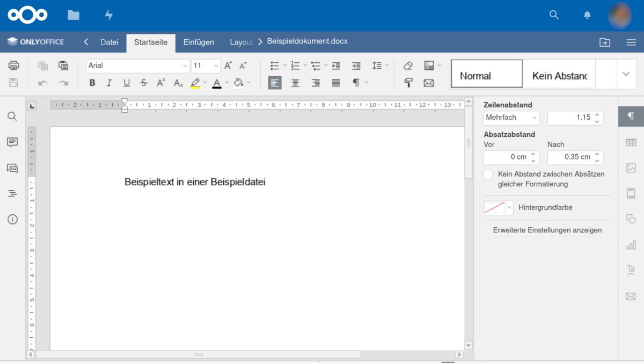Click the Print icon in toolbar
The width and height of the screenshot is (644, 363).
point(13,66)
